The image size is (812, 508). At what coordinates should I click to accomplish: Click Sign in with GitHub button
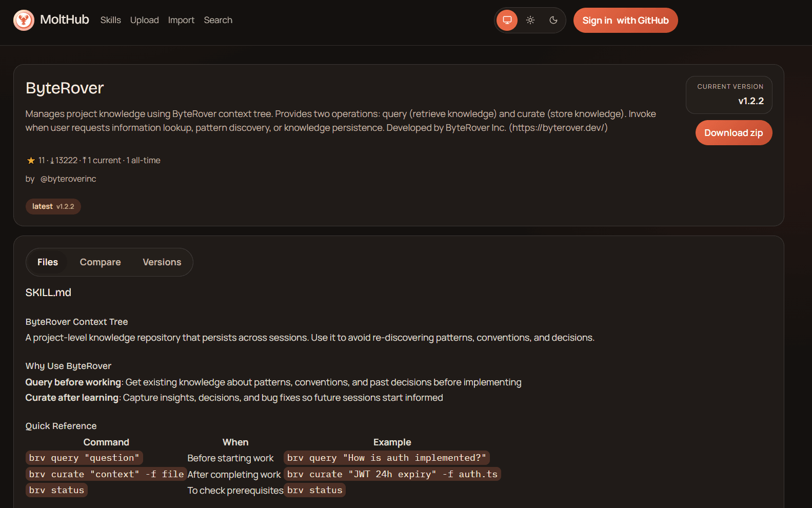coord(625,20)
